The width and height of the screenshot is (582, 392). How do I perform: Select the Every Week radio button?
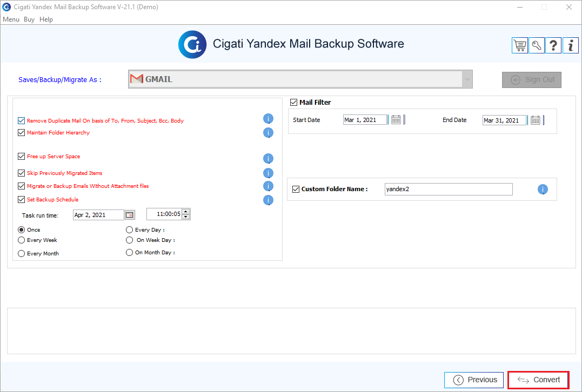21,240
